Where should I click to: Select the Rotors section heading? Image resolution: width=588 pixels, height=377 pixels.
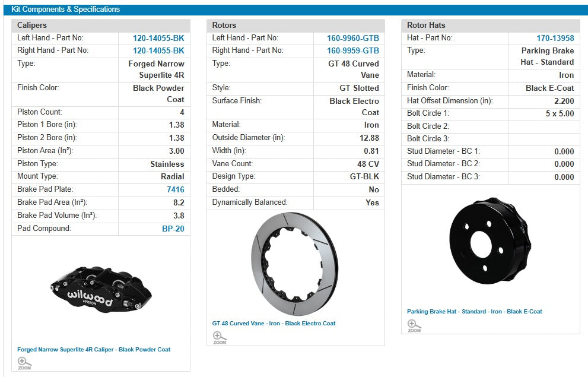point(224,26)
